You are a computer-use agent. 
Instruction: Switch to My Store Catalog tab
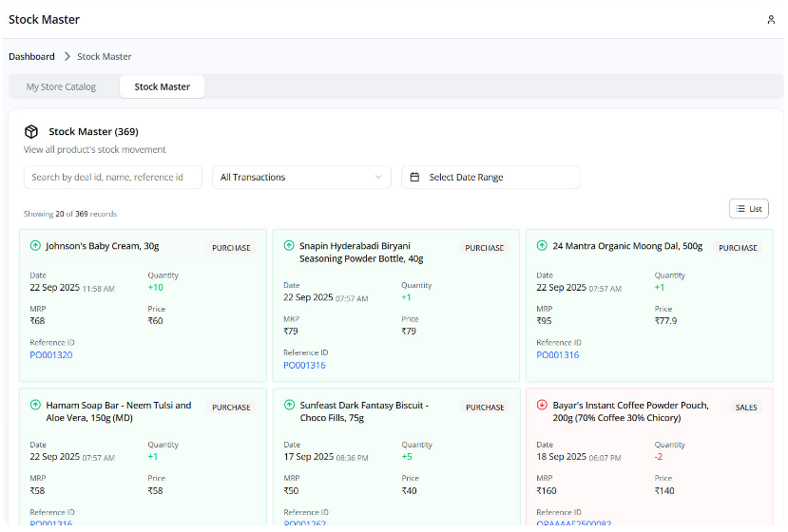click(61, 87)
